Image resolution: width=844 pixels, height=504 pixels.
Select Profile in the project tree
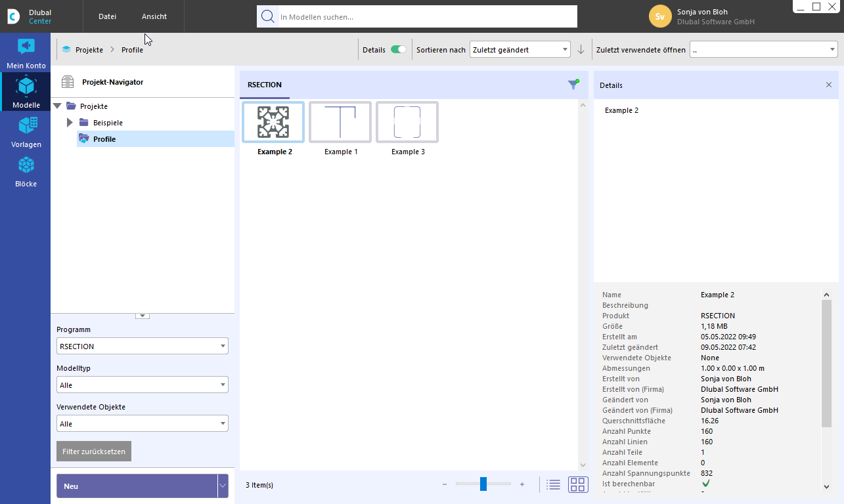pyautogui.click(x=104, y=139)
